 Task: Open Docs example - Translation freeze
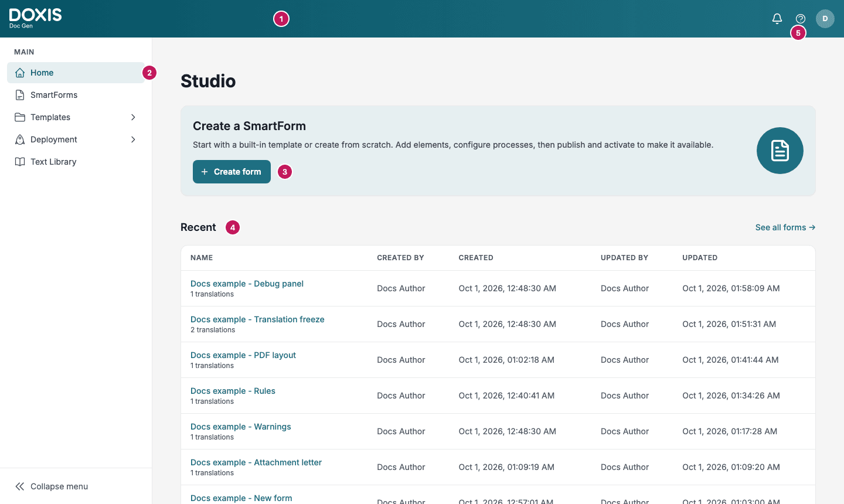click(x=257, y=319)
